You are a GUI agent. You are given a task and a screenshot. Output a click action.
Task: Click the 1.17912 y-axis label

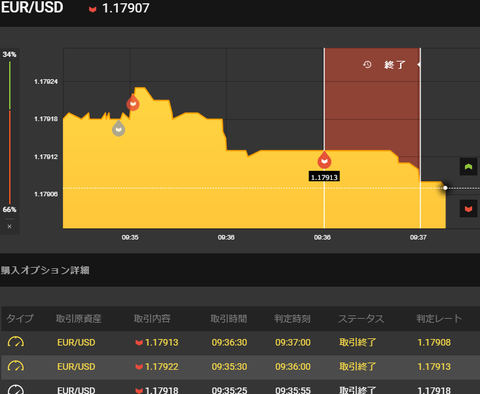click(x=46, y=157)
